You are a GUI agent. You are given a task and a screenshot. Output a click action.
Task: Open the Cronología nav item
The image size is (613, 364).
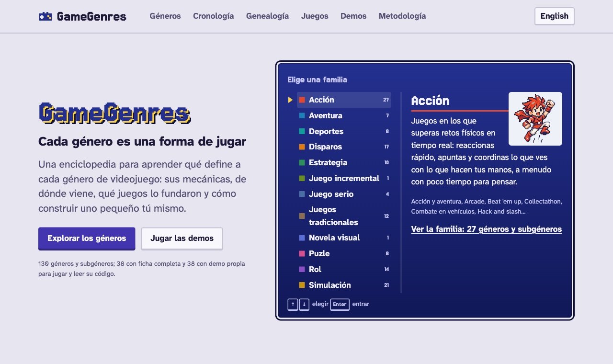tap(214, 16)
